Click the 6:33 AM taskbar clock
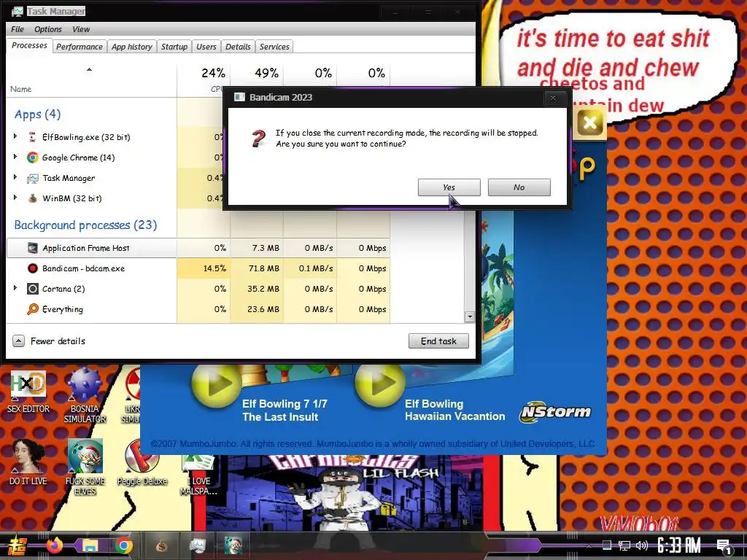This screenshot has width=747, height=560. pos(679,545)
